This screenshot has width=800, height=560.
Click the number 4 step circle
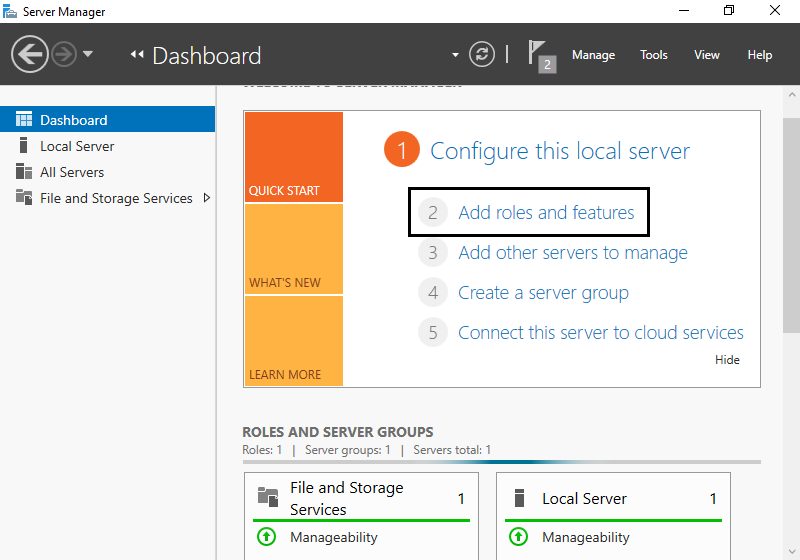[x=433, y=292]
